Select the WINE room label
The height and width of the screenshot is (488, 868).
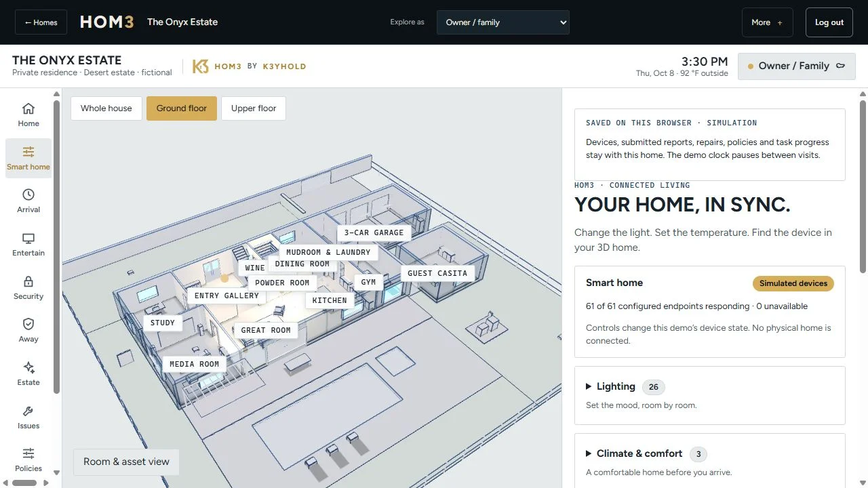[254, 268]
